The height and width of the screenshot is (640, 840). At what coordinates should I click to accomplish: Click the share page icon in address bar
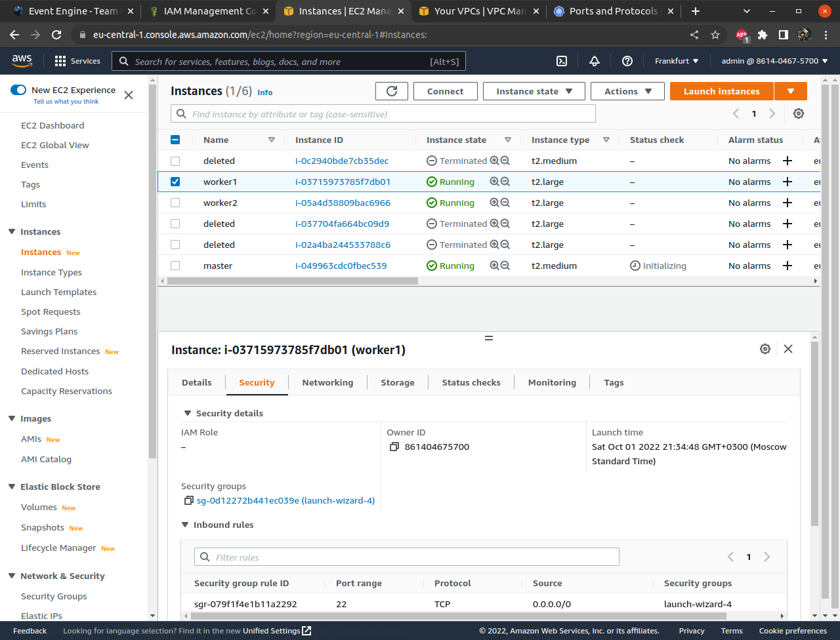click(x=694, y=35)
